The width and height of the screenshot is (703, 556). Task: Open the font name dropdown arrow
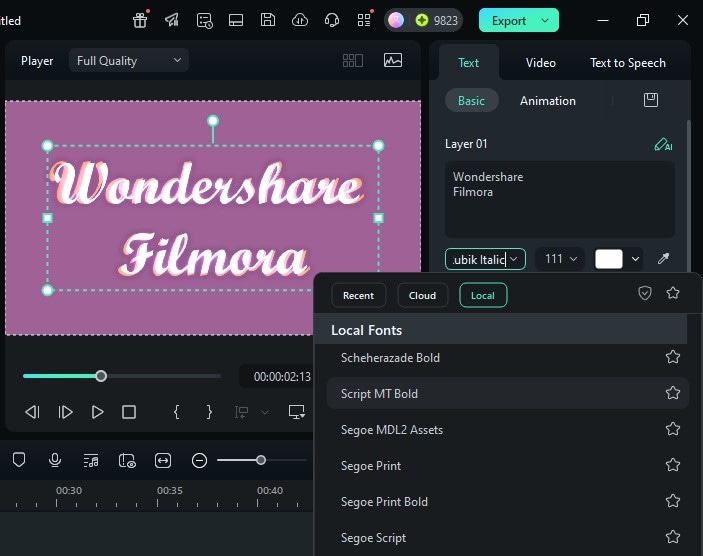[x=514, y=259]
